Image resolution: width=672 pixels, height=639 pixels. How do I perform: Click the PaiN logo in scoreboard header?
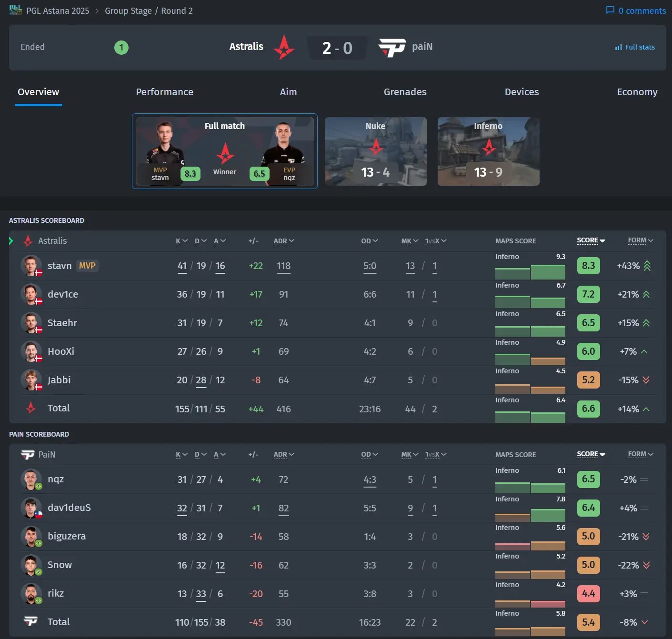tap(28, 455)
